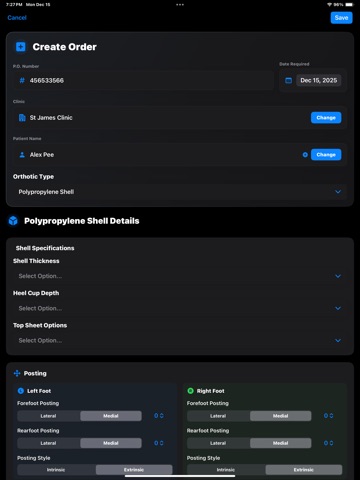Click the Posting section arrows icon
Viewport: 360px width, 480px height.
[17, 373]
